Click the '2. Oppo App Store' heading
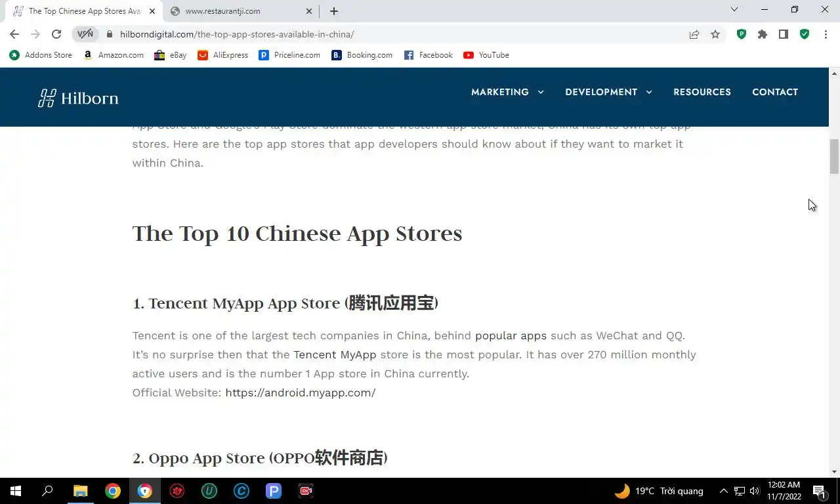The width and height of the screenshot is (840, 504). point(260,458)
